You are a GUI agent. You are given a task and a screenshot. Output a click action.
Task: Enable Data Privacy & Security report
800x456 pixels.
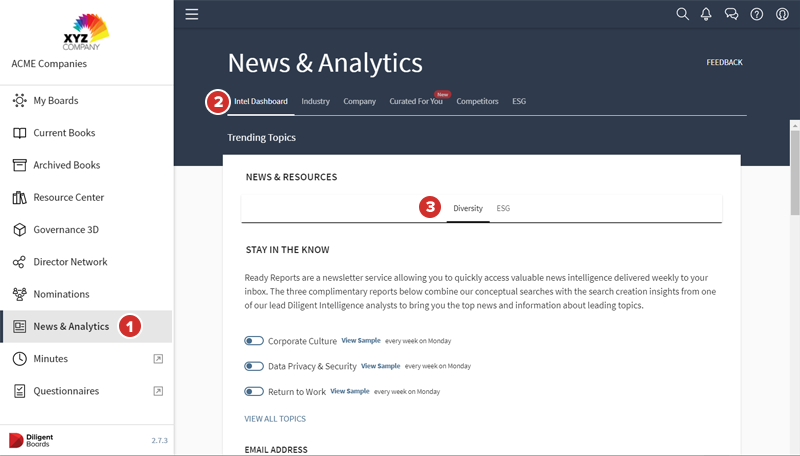[254, 366]
